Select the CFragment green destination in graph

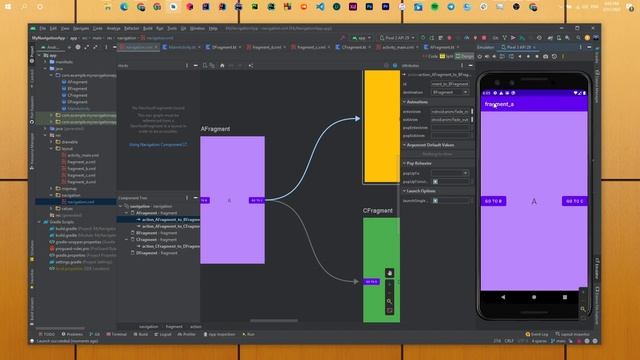pyautogui.click(x=381, y=270)
